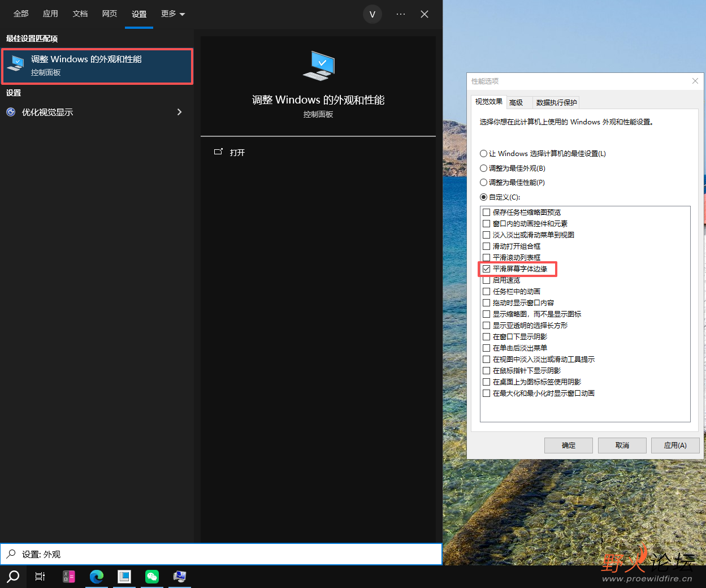Open Task View on the taskbar
Image resolution: width=706 pixels, height=588 pixels.
[x=40, y=577]
